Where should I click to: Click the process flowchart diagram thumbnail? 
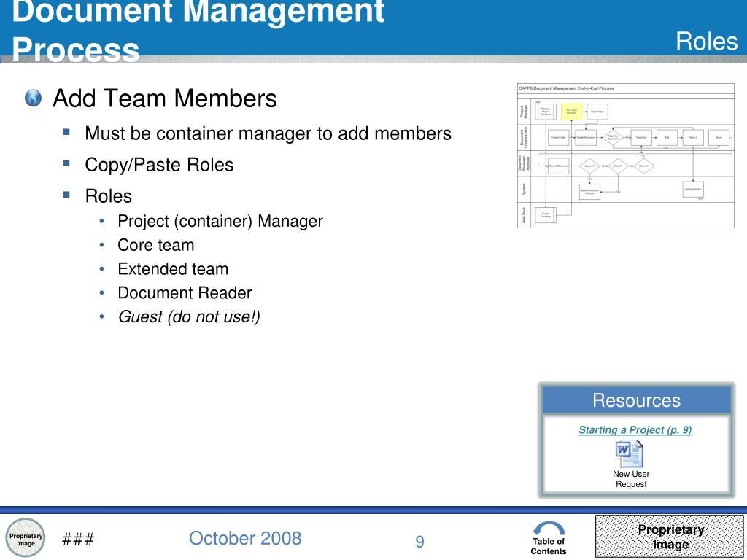coord(625,156)
